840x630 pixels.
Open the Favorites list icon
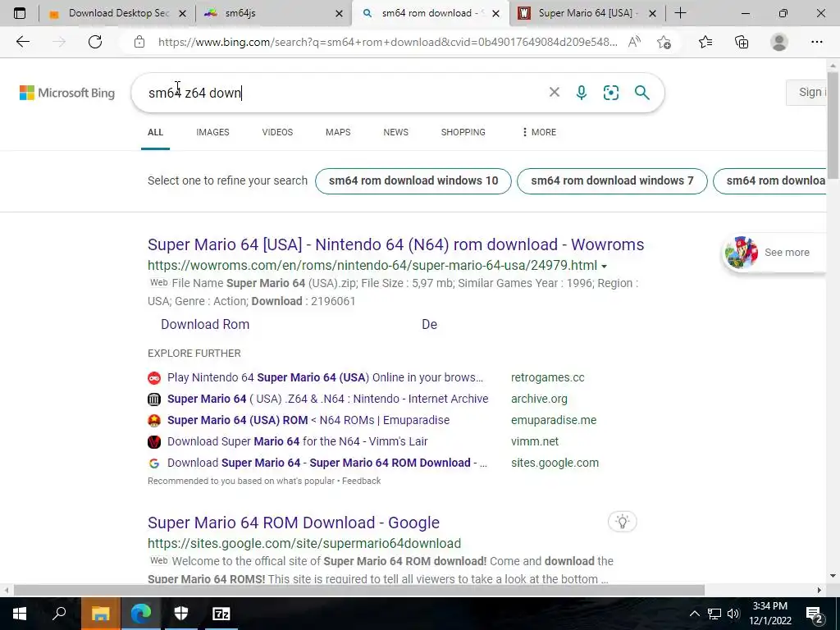pyautogui.click(x=705, y=42)
